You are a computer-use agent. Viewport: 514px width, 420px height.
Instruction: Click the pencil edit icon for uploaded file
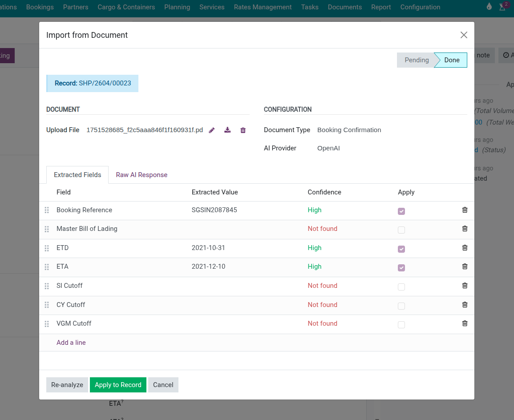click(212, 130)
